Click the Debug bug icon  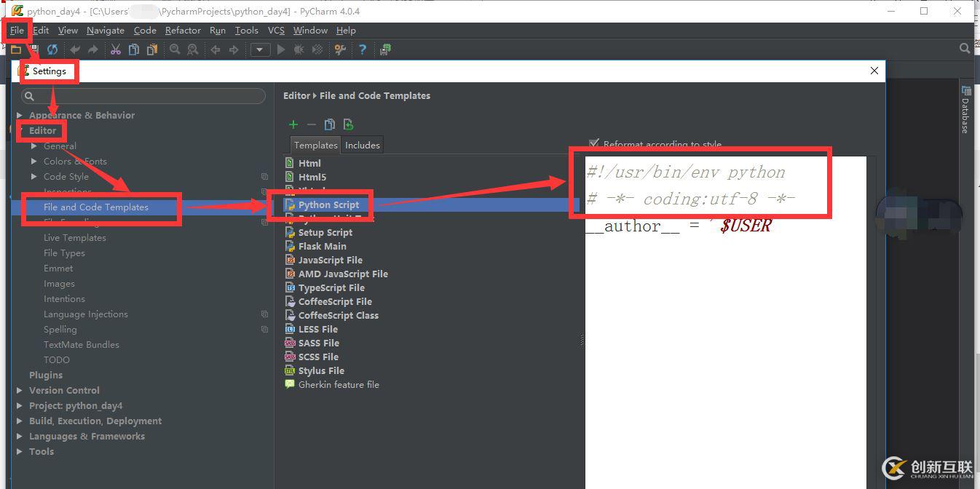(x=299, y=49)
